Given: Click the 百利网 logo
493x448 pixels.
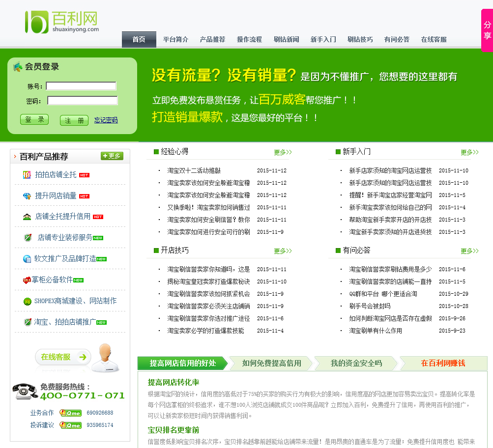Looking at the screenshot, I should point(61,22).
